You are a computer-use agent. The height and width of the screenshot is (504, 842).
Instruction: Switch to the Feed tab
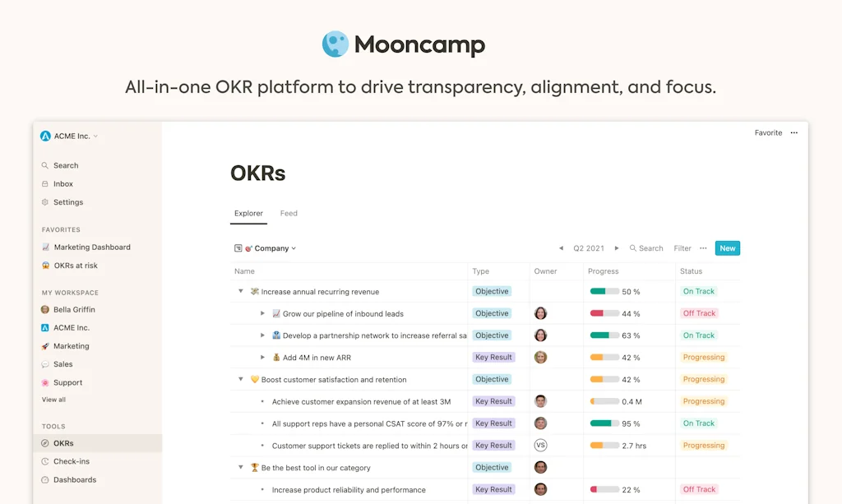click(289, 213)
